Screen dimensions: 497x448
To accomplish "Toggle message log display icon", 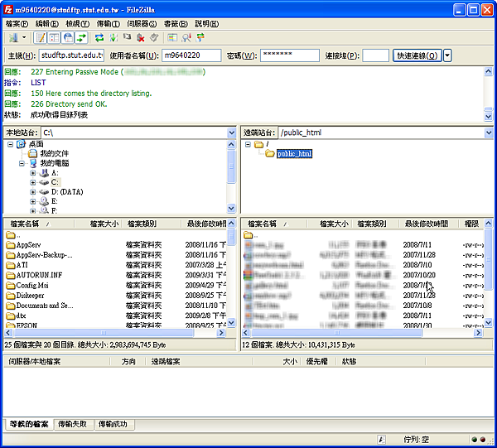I will click(41, 38).
